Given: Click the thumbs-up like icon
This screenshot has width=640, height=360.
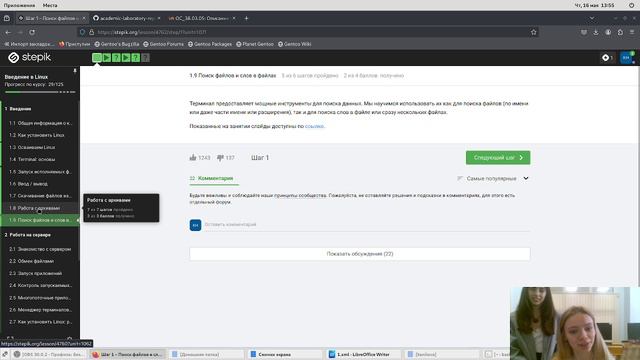Looking at the screenshot, I should 193,157.
